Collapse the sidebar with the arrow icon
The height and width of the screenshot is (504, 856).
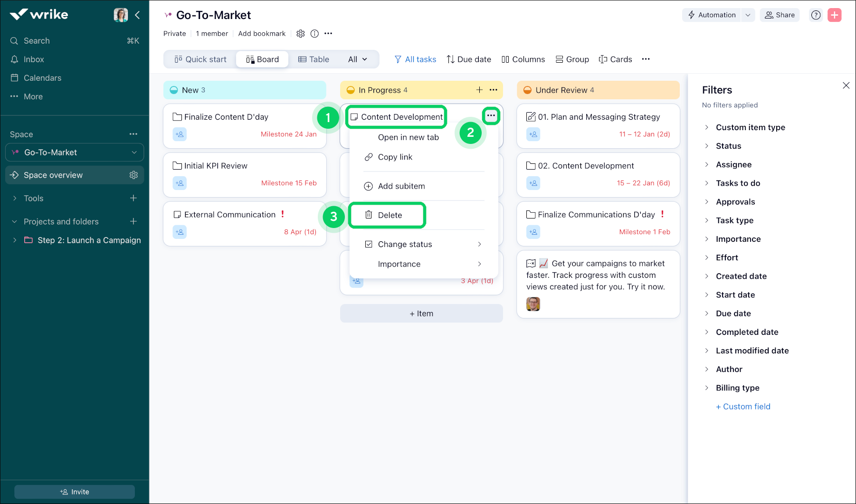click(137, 15)
